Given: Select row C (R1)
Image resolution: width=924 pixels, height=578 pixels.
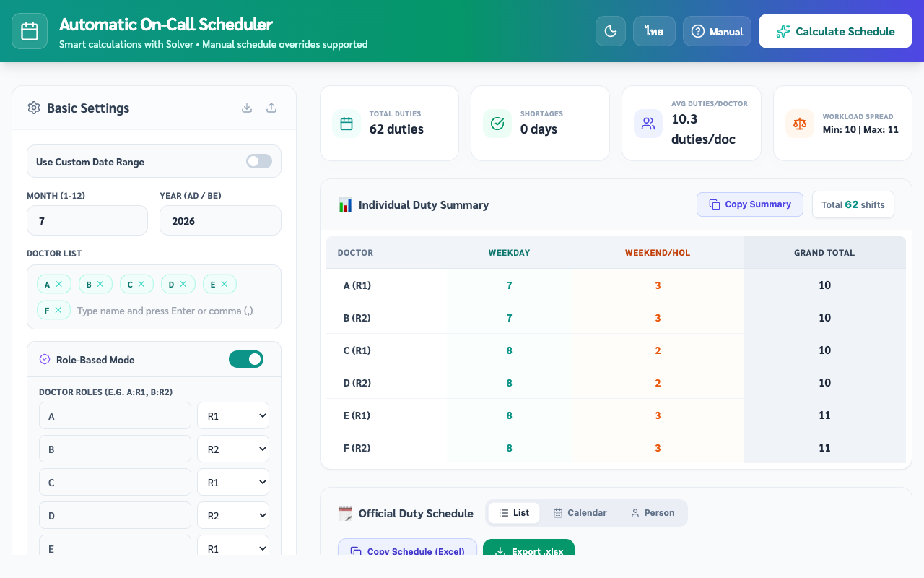Looking at the screenshot, I should pos(616,350).
